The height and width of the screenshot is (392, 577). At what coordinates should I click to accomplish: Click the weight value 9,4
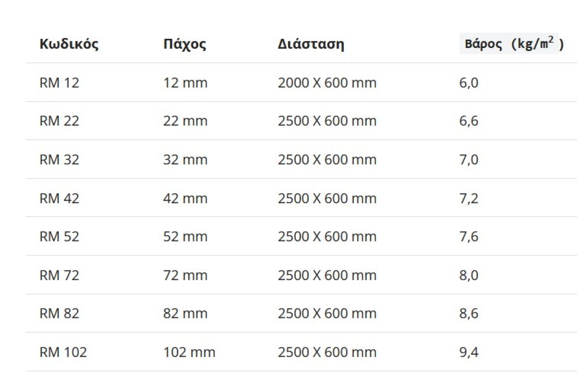469,352
